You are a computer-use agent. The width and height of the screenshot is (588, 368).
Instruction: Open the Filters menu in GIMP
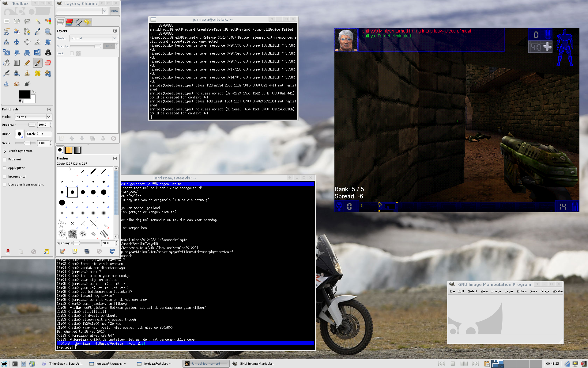[545, 291]
